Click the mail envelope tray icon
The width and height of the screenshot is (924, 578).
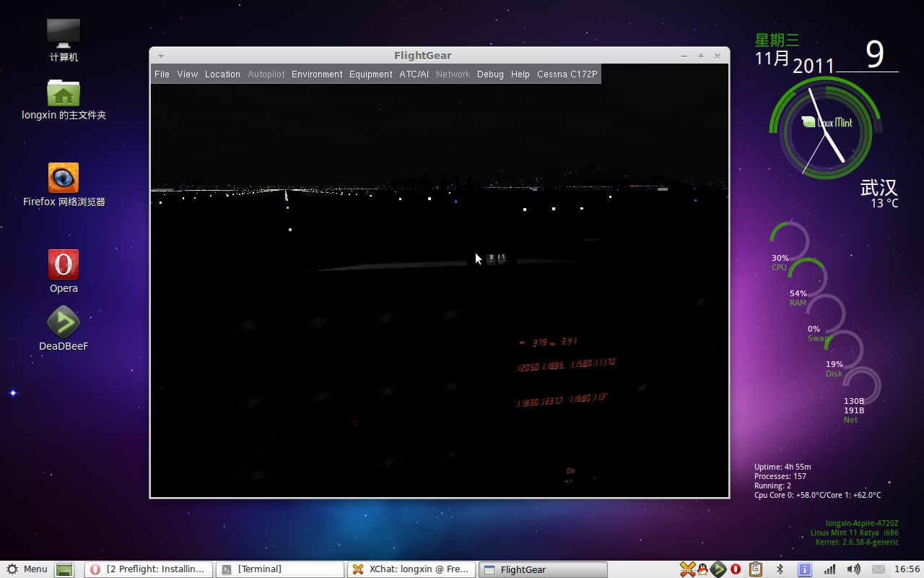[878, 569]
